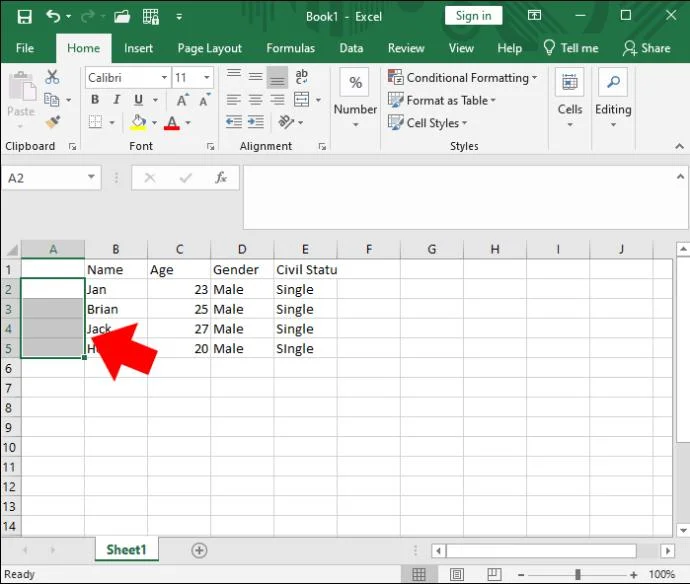
Task: Click the Save icon in title bar
Action: pos(24,16)
